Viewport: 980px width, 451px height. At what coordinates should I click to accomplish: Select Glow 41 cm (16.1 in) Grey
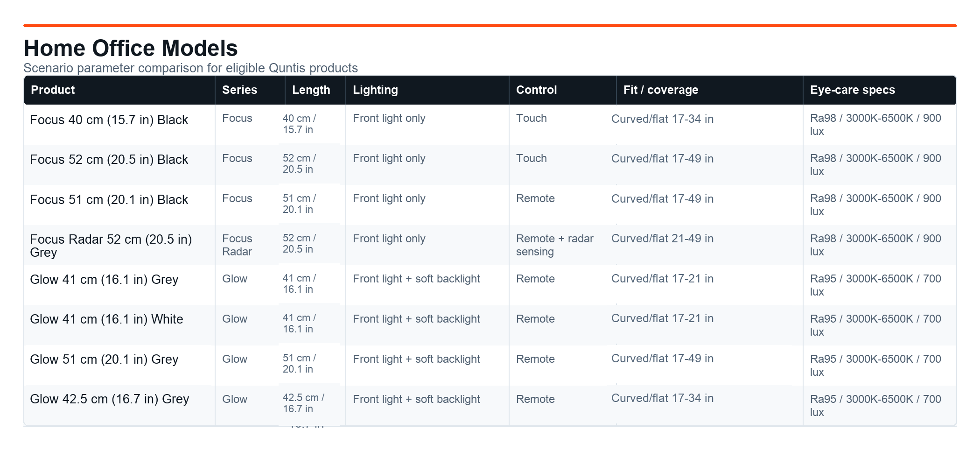coord(104,280)
